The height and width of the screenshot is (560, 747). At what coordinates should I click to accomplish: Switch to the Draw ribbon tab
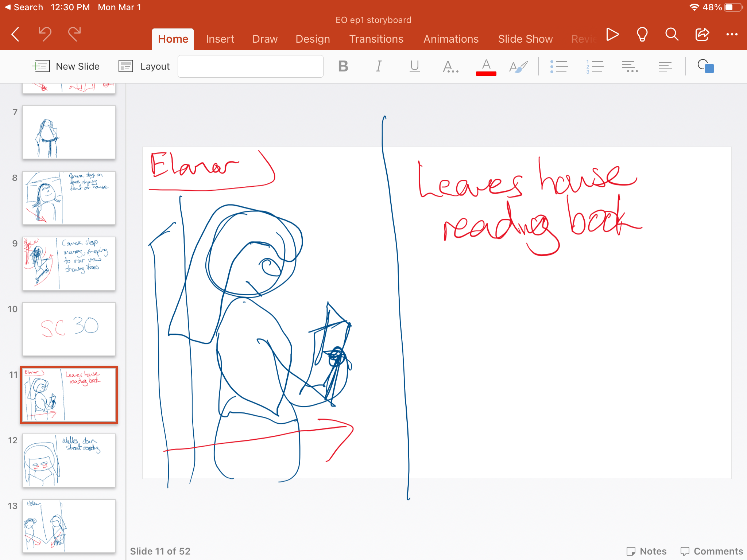pyautogui.click(x=265, y=39)
